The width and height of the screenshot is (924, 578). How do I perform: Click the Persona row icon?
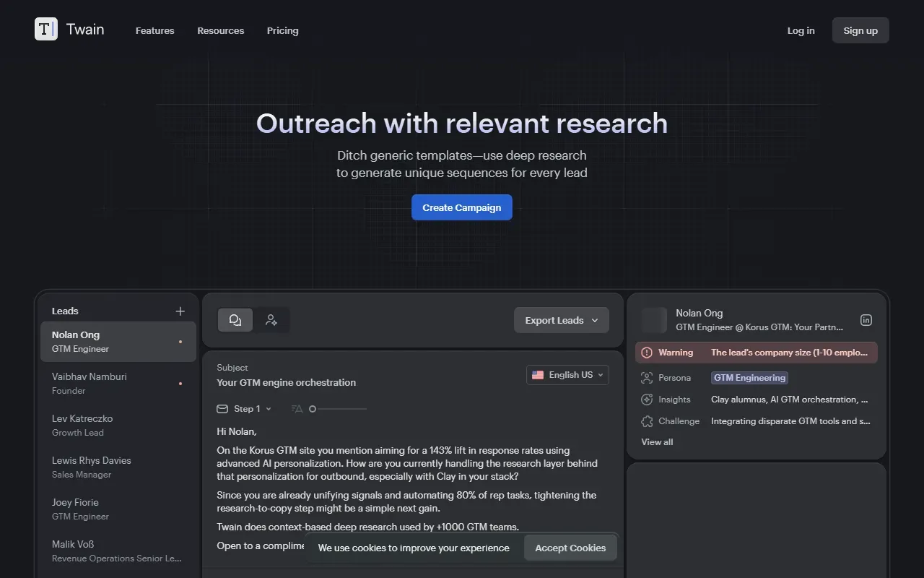(647, 378)
